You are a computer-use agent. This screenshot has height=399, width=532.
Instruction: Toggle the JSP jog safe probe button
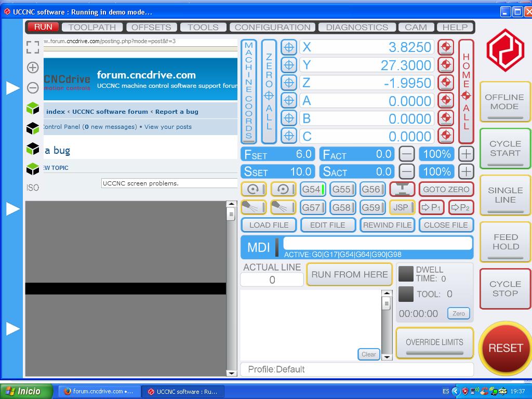pyautogui.click(x=402, y=207)
